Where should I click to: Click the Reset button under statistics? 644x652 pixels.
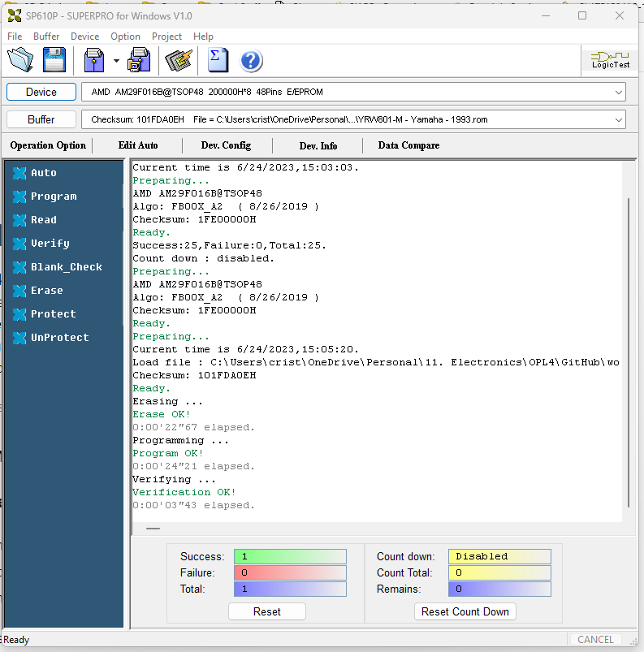pyautogui.click(x=266, y=611)
